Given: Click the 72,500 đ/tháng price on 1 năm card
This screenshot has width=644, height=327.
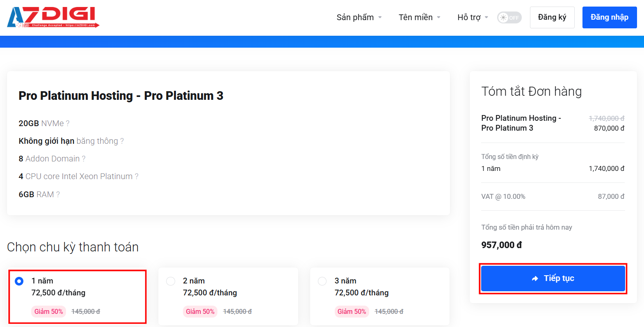Looking at the screenshot, I should 59,293.
